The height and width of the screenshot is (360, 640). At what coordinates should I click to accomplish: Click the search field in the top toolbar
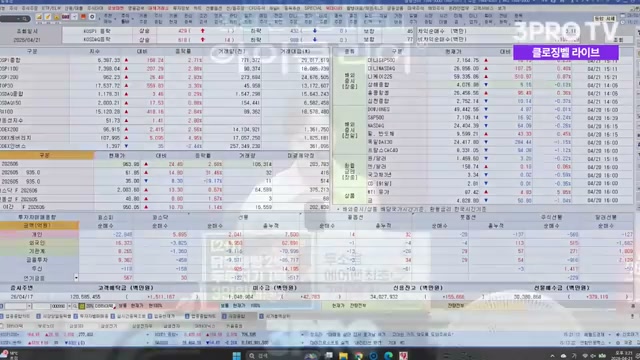click(15, 18)
